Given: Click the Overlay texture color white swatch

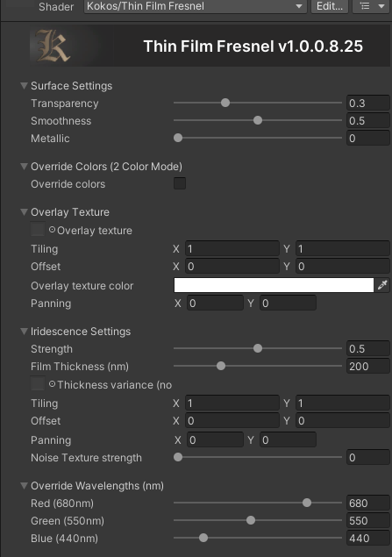Looking at the screenshot, I should (274, 285).
